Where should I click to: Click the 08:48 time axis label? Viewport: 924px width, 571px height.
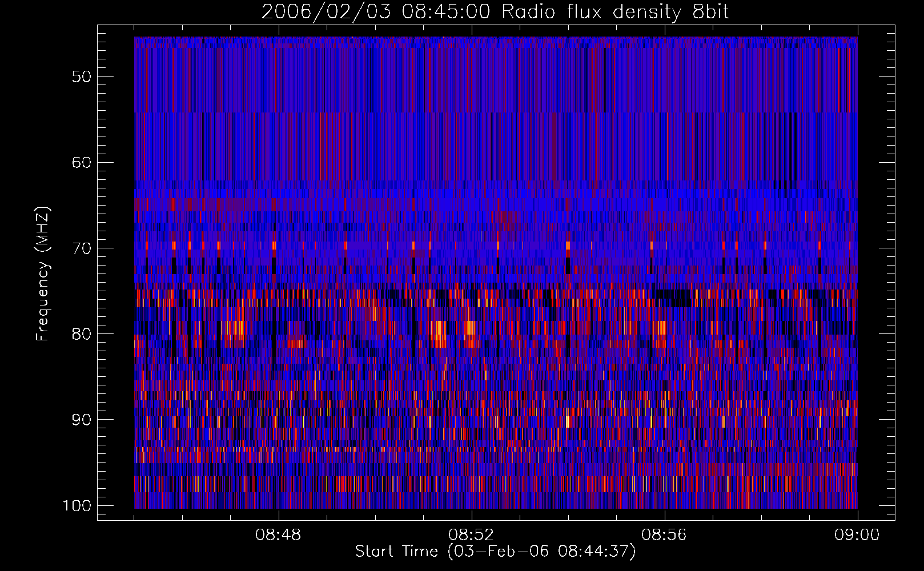tap(279, 535)
